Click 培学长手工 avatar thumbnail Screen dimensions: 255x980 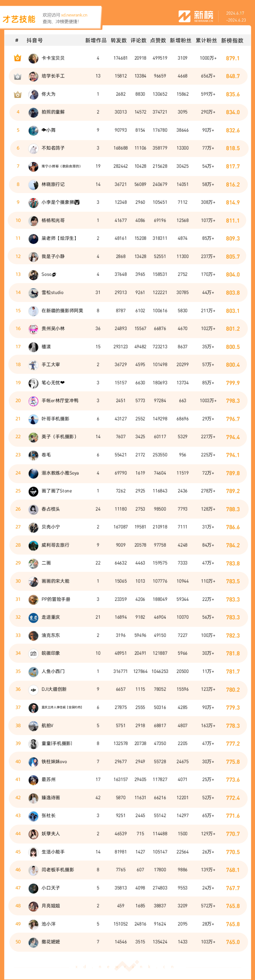(34, 76)
